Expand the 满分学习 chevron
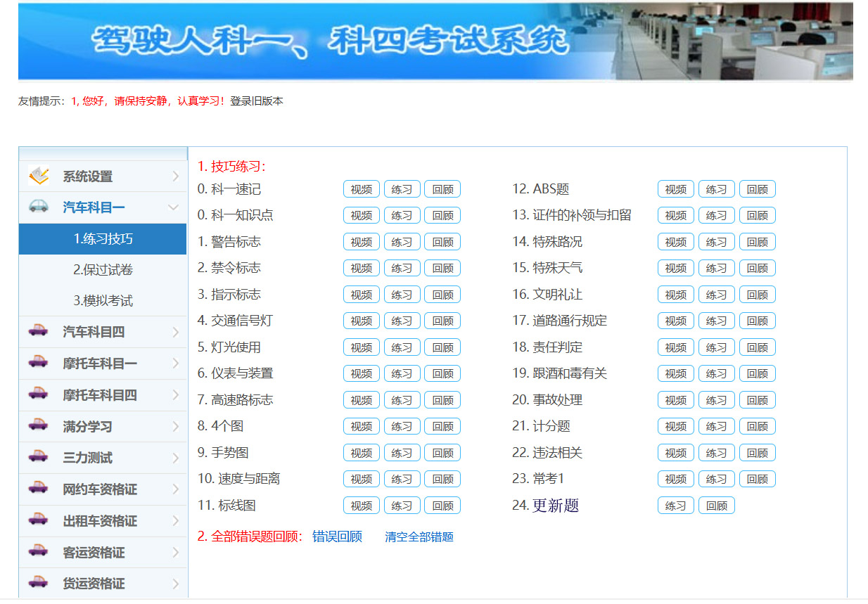868x604 pixels. [175, 427]
